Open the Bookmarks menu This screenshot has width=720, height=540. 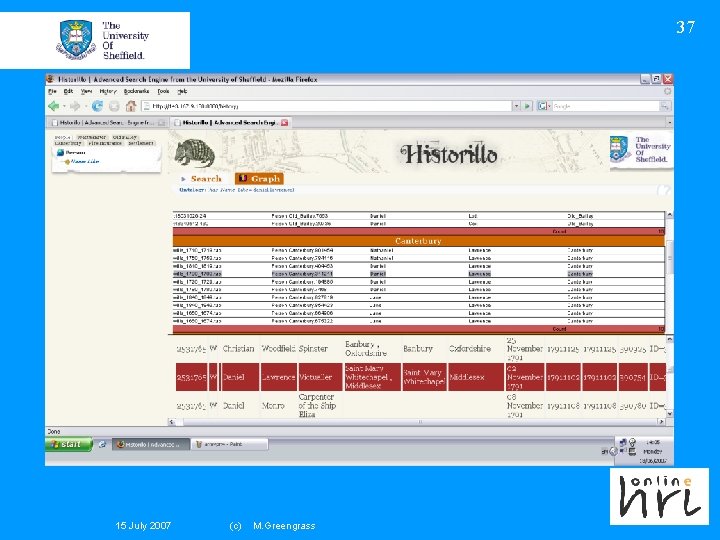(x=136, y=91)
